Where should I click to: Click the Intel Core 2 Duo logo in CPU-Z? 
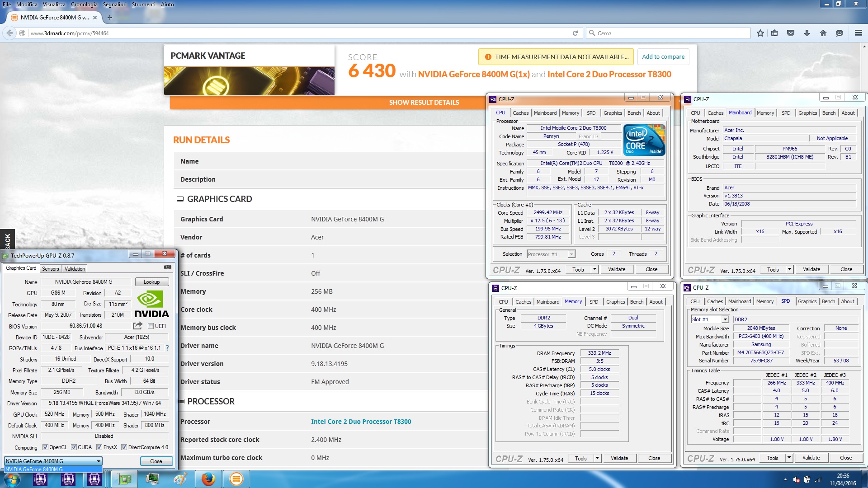click(644, 140)
